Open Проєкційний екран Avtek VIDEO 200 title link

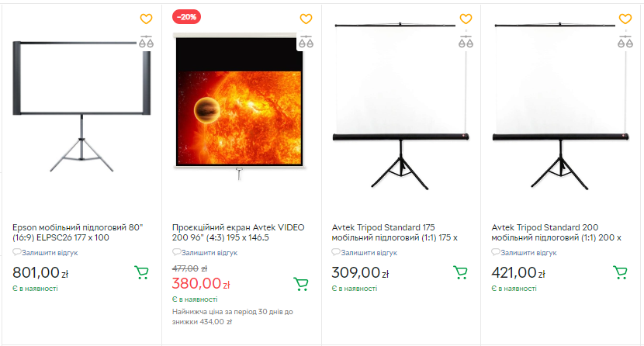click(238, 232)
